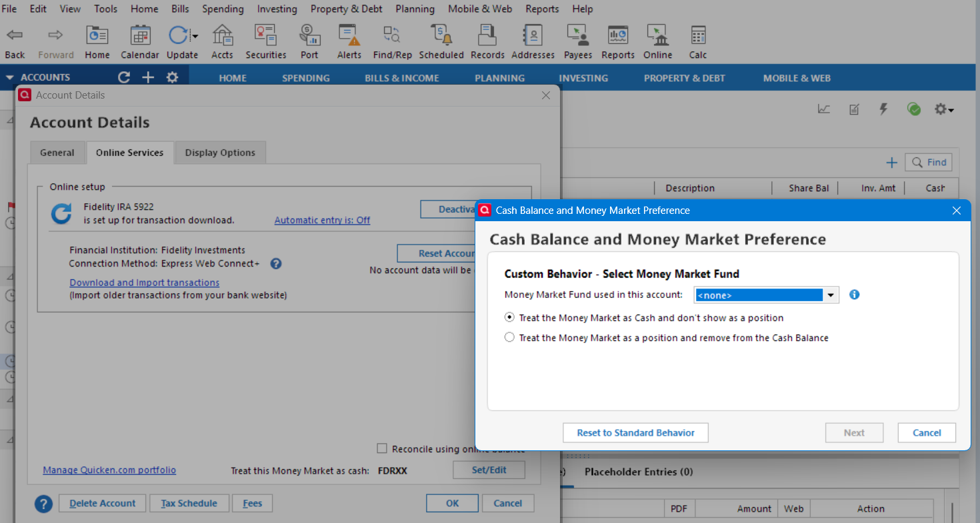The image size is (980, 523).
Task: Add a transaction with blue plus icon
Action: point(891,163)
